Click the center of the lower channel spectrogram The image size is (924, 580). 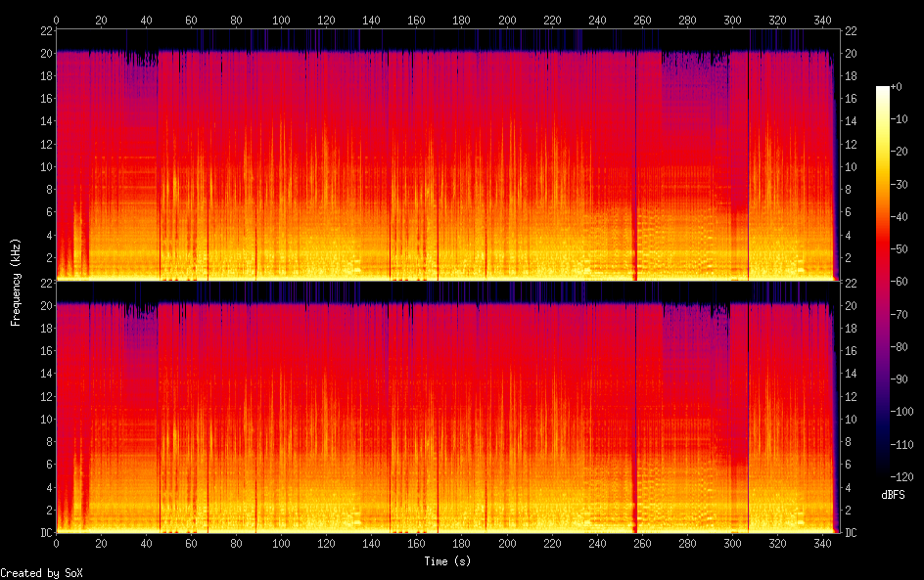coord(444,407)
